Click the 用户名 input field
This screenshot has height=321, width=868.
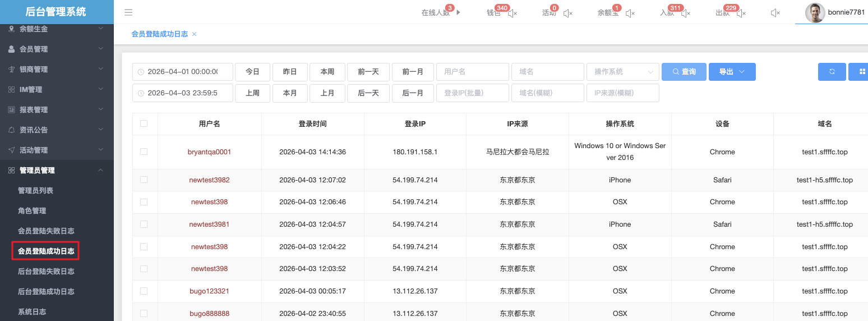pyautogui.click(x=472, y=72)
